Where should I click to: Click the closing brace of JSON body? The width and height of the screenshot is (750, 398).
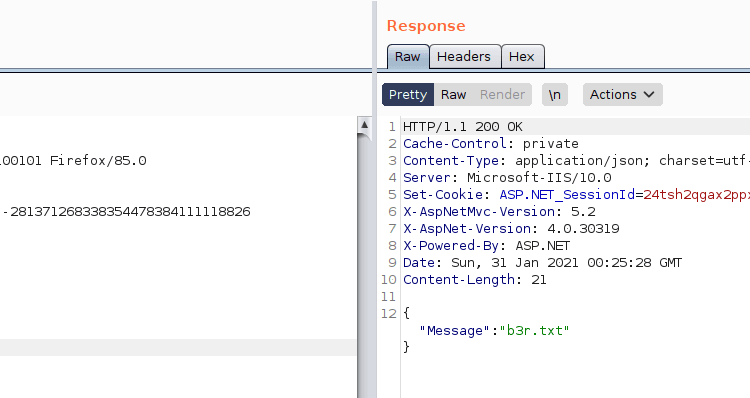407,347
